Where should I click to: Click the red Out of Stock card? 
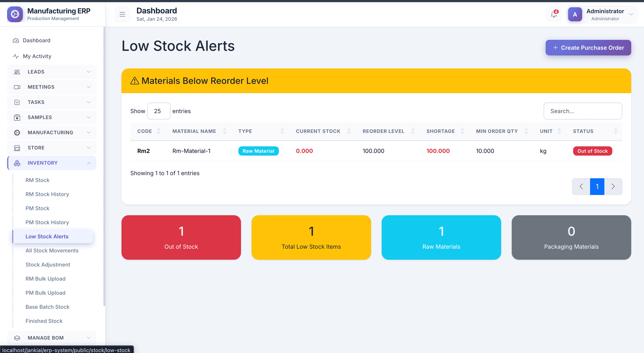(181, 237)
